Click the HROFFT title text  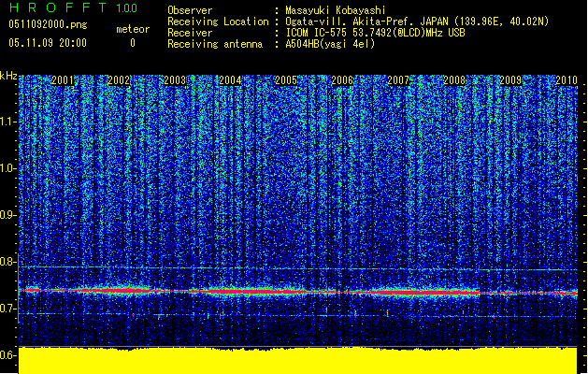[x=58, y=7]
